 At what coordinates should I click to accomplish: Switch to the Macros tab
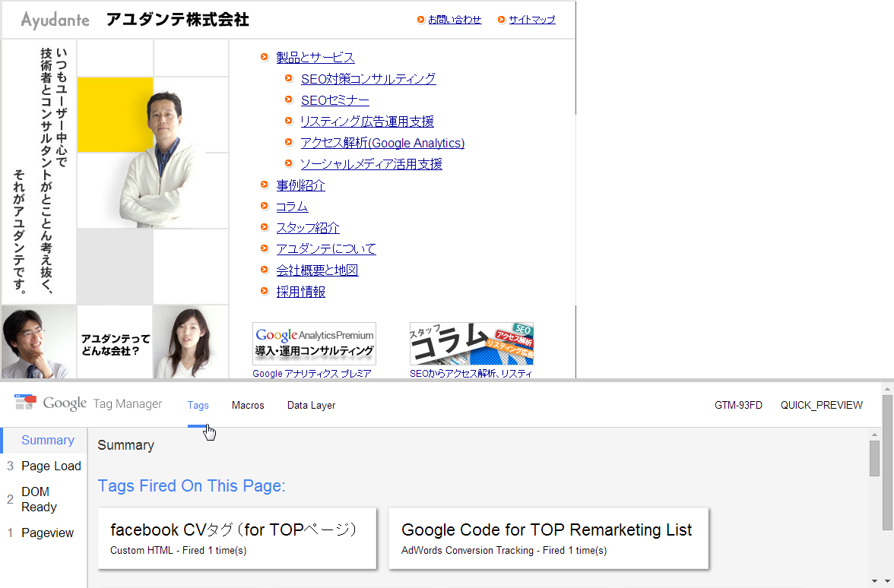pos(248,405)
